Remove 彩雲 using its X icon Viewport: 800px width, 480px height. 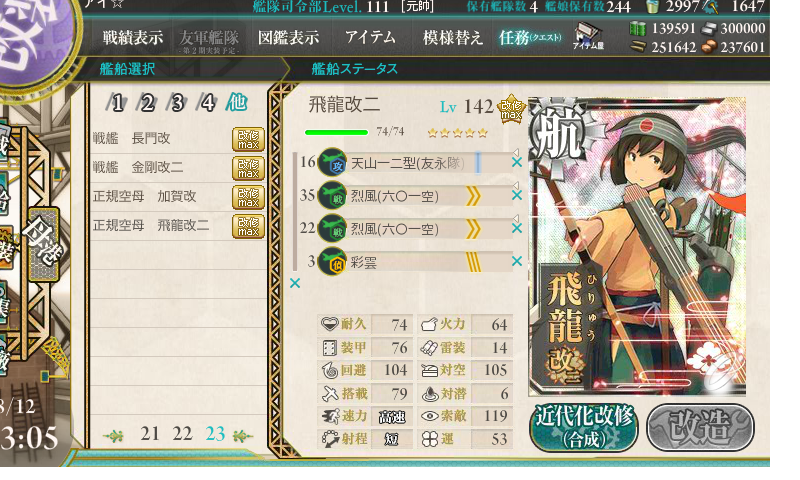tap(517, 261)
